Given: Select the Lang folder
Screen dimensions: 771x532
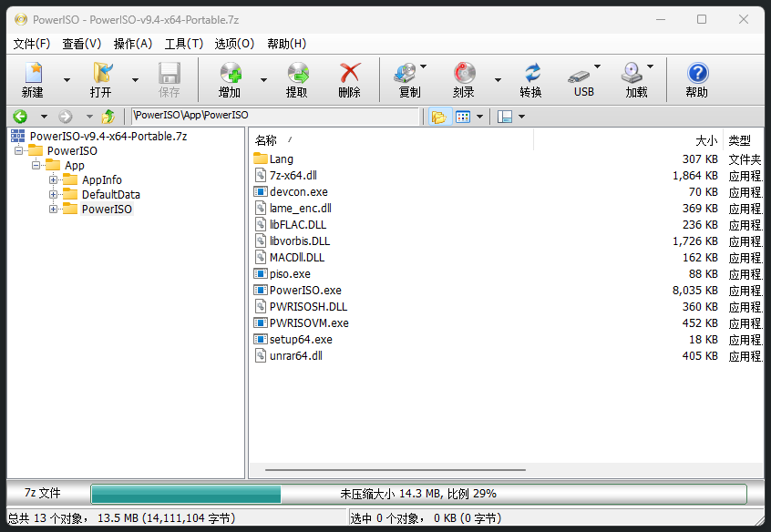Looking at the screenshot, I should pos(282,159).
